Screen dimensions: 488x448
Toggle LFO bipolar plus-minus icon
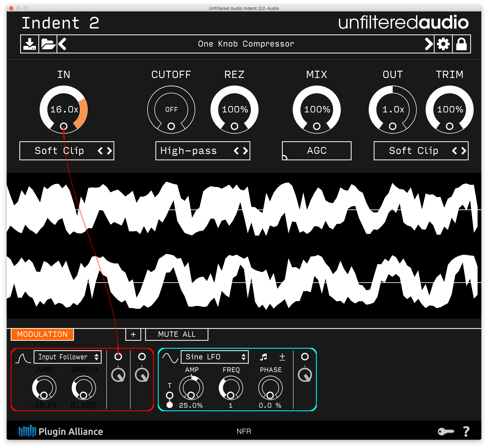click(282, 357)
